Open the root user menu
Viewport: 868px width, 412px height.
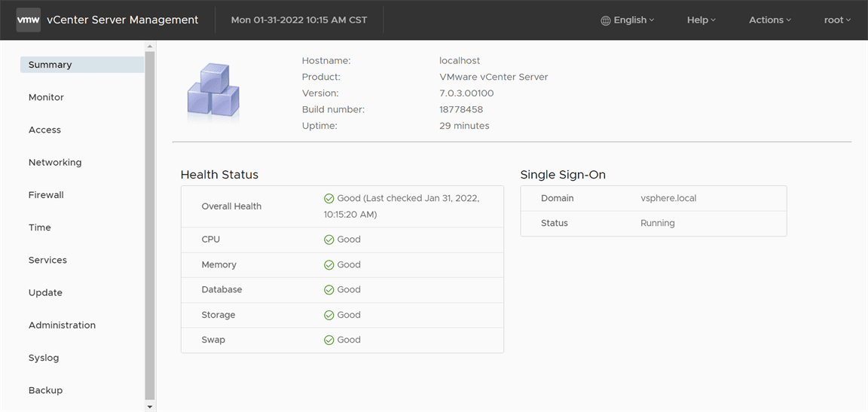click(837, 20)
